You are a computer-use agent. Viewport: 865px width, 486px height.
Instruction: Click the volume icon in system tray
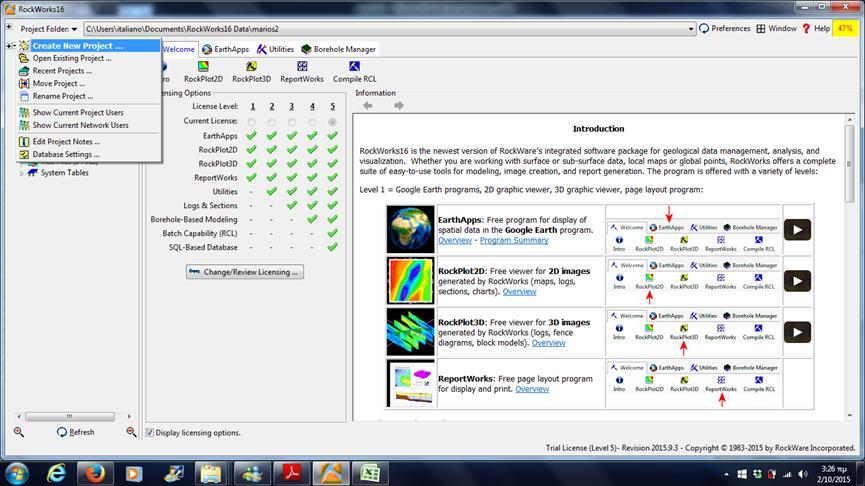[803, 474]
